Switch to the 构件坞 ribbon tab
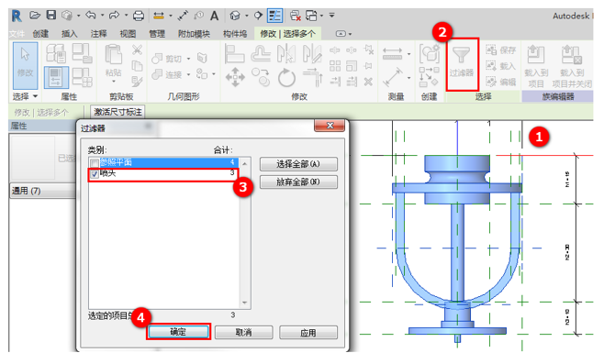This screenshot has height=364, width=604. click(x=235, y=34)
